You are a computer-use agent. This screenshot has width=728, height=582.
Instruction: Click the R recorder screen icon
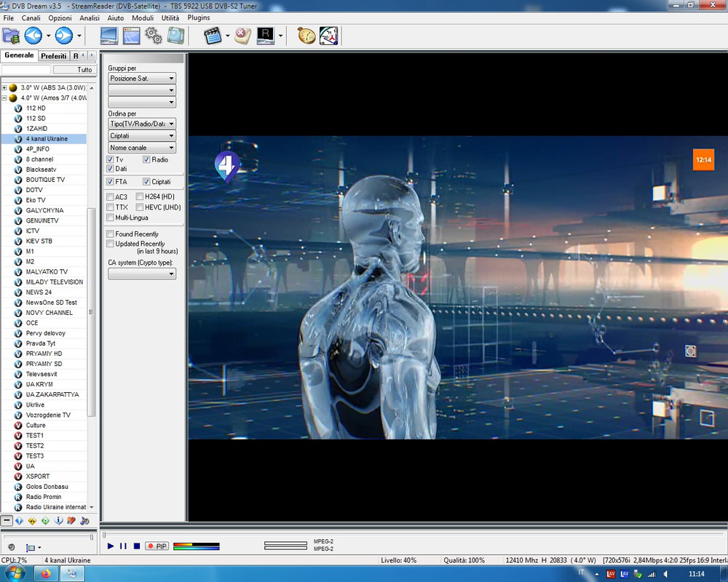(266, 36)
